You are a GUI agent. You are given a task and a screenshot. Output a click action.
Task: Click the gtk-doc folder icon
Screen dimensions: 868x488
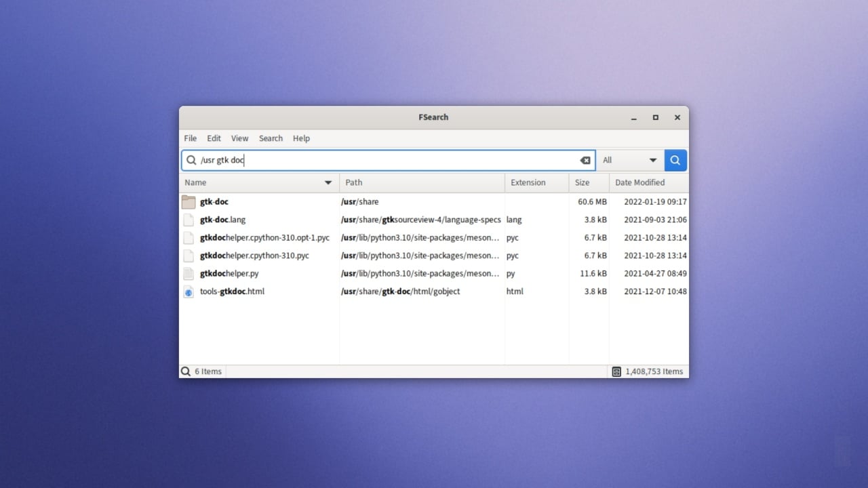189,202
